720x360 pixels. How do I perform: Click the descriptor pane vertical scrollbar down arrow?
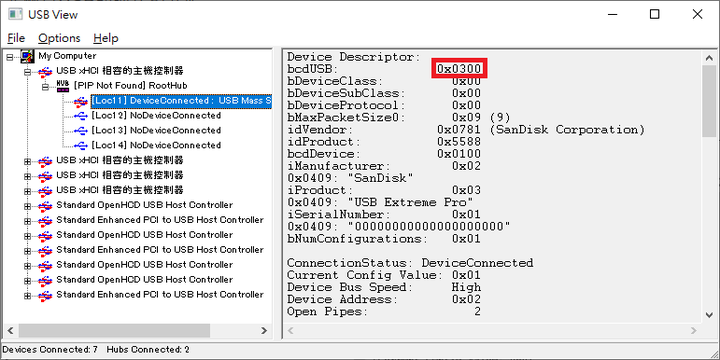[709, 315]
